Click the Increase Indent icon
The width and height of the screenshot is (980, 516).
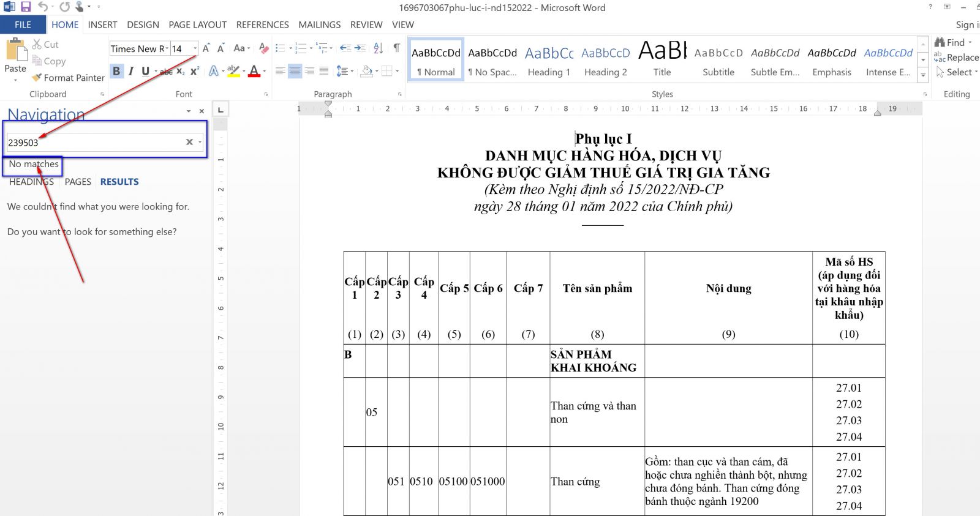(360, 48)
